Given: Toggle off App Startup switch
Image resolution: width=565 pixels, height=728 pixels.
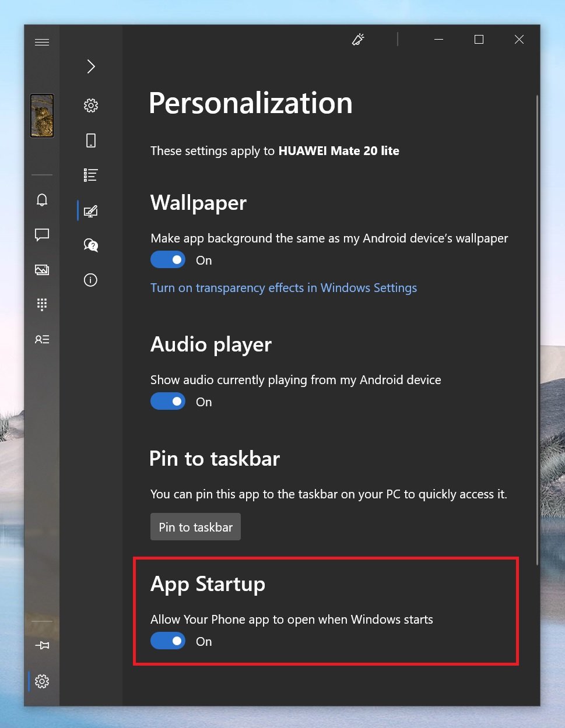Looking at the screenshot, I should pos(168,641).
